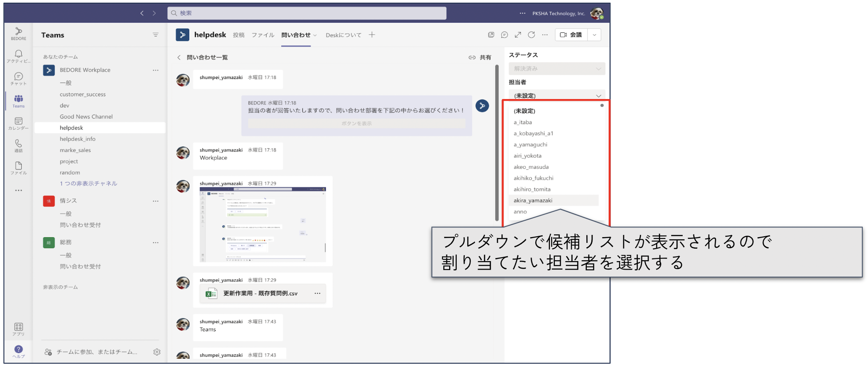Screen dimensions: 868x365
Task: Open BEDORE app in left rail
Action: click(18, 34)
